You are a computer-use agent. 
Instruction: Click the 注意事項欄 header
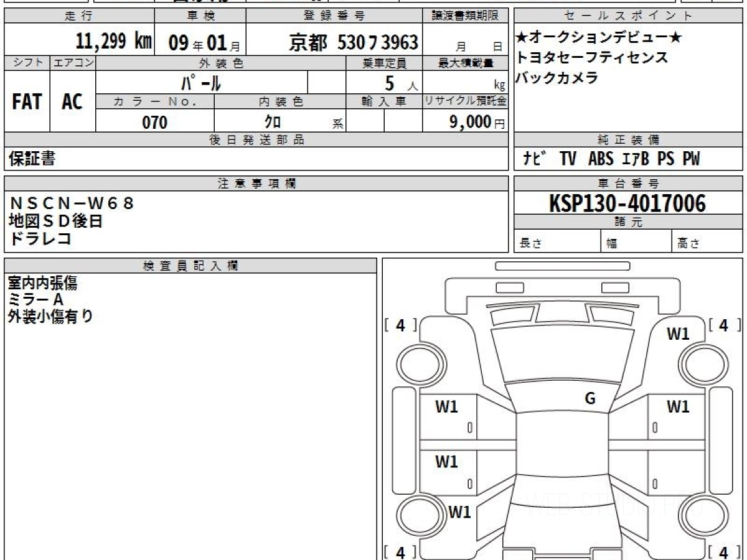point(256,184)
